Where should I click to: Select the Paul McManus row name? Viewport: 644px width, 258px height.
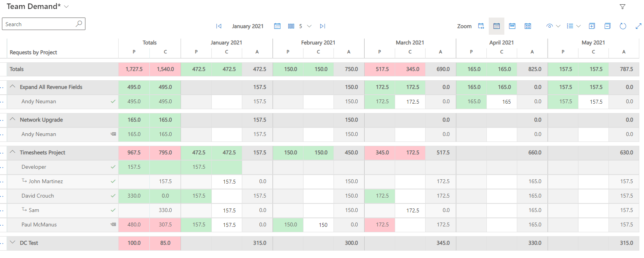39,224
